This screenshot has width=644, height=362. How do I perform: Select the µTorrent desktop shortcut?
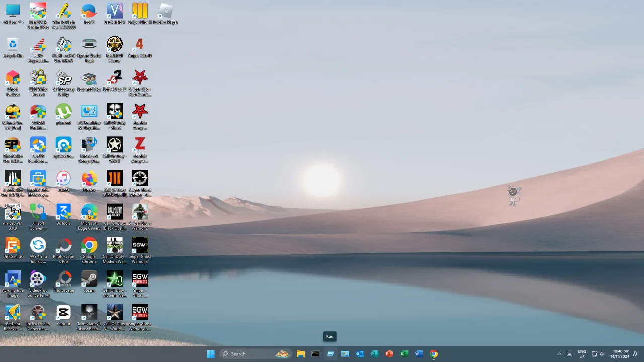[x=63, y=114]
